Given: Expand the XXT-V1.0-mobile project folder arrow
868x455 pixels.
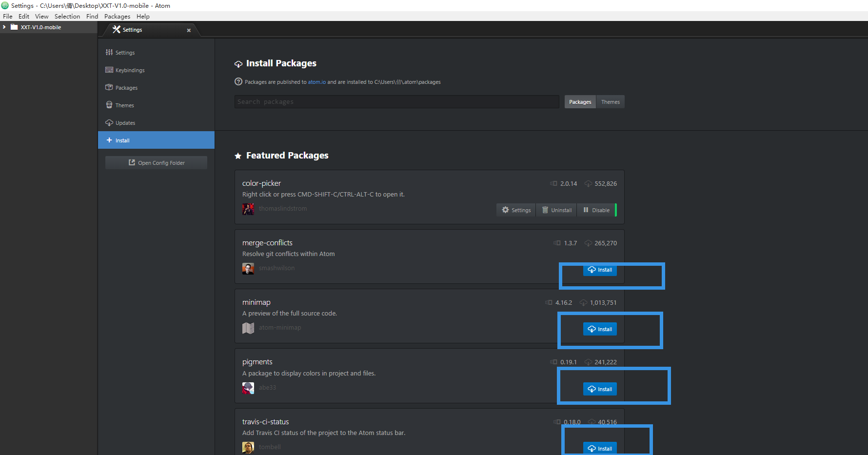Looking at the screenshot, I should coord(4,27).
